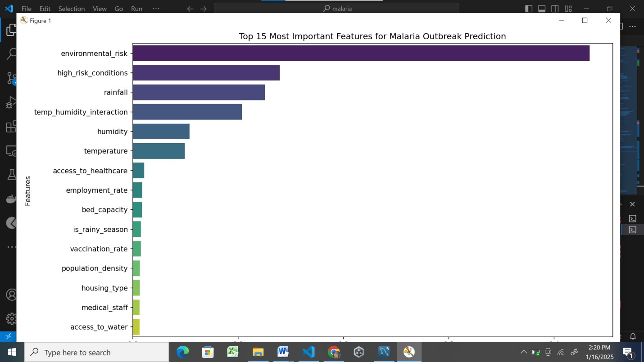Open the Selection menu

(x=71, y=9)
